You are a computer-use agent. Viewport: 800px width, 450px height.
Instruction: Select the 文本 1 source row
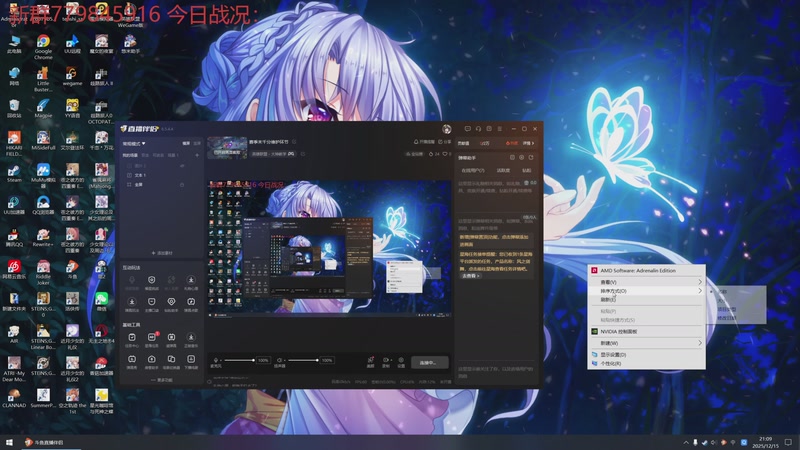click(162, 175)
